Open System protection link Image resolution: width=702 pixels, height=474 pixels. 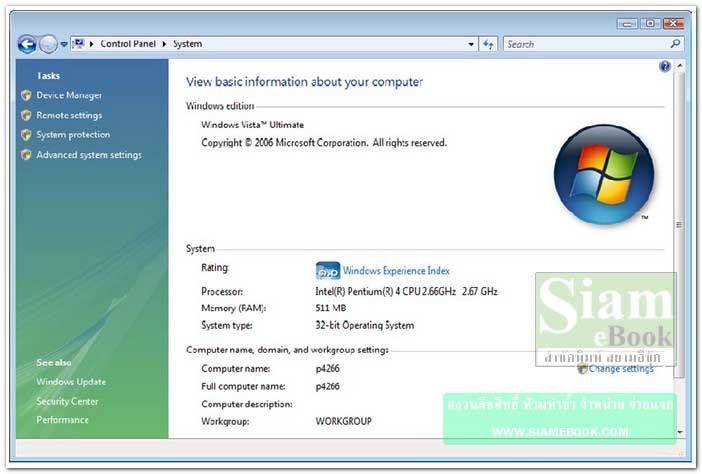pyautogui.click(x=73, y=134)
